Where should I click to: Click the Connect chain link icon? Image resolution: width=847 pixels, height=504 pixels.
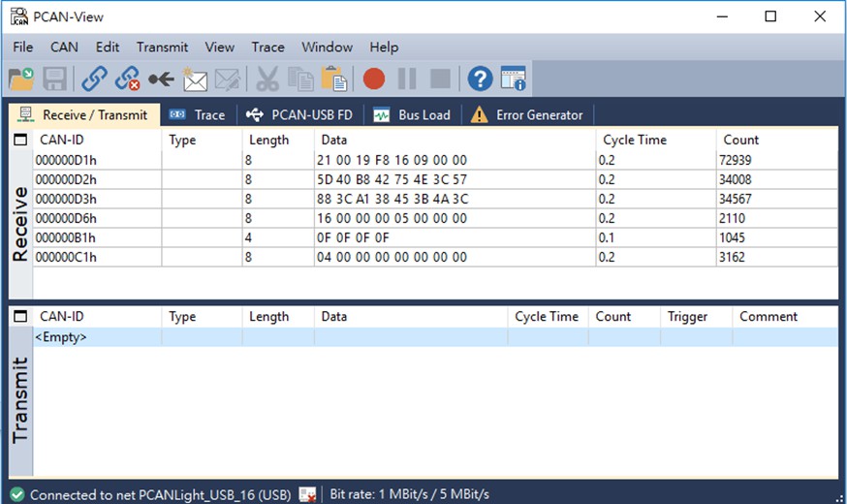(x=94, y=79)
